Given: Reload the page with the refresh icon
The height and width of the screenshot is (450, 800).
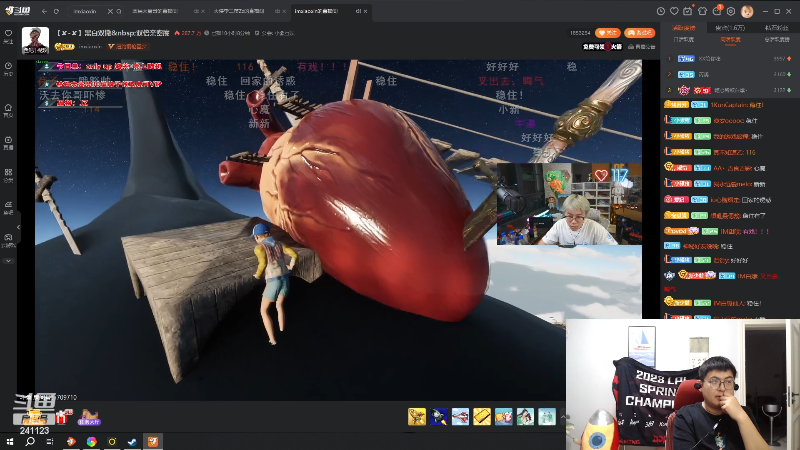Looking at the screenshot, I should pyautogui.click(x=56, y=11).
